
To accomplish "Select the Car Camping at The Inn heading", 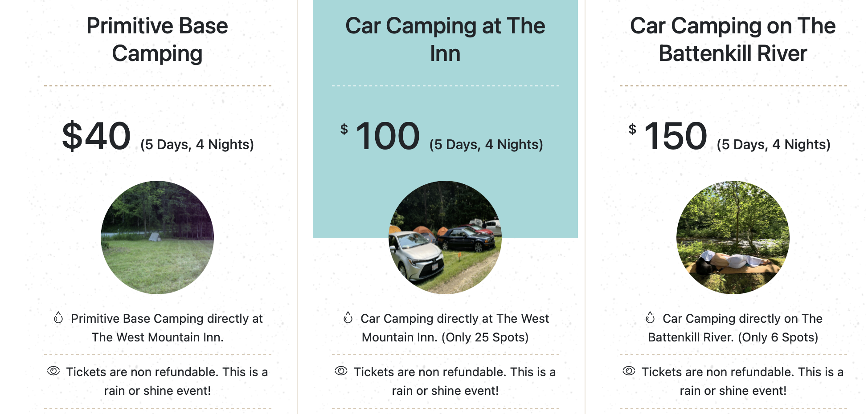I will pos(445,40).
